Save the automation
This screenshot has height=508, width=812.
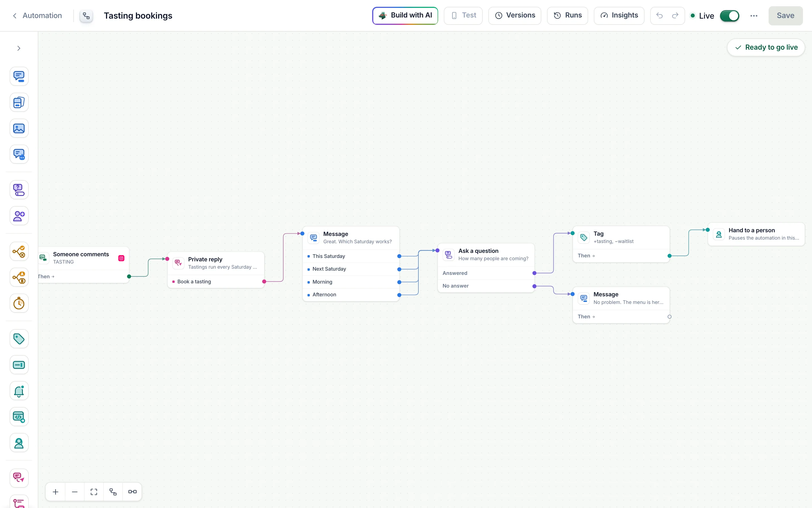click(x=785, y=16)
